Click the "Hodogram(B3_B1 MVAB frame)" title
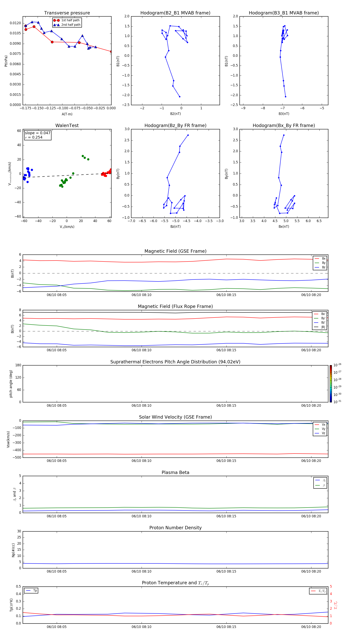The image size is (351, 644). (284, 13)
